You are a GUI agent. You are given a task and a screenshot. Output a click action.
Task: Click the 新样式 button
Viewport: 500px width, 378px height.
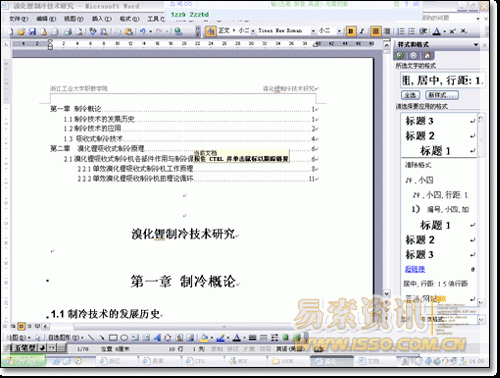pyautogui.click(x=442, y=95)
